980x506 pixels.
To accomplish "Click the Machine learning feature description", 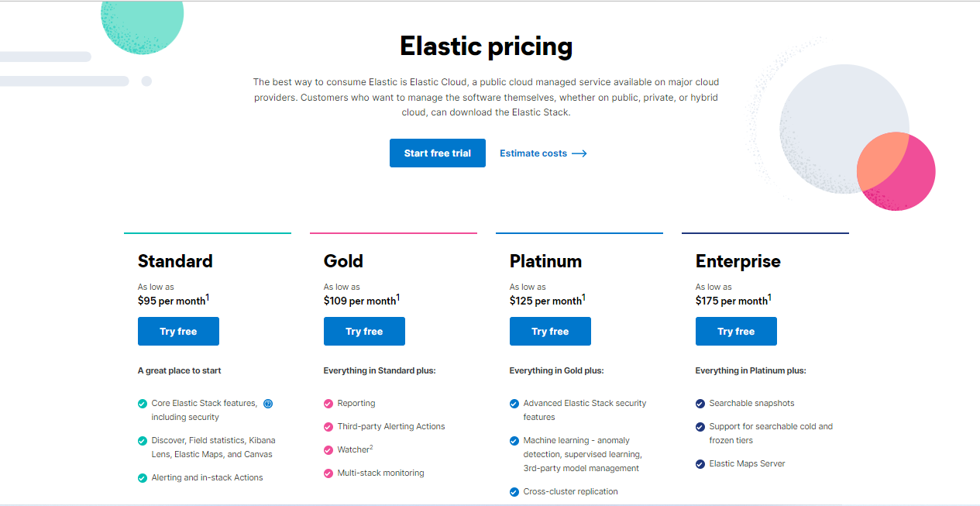I will click(x=583, y=454).
